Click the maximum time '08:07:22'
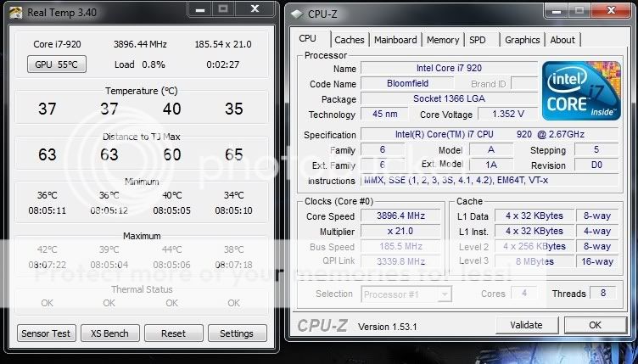Image resolution: width=638 pixels, height=364 pixels. [48, 266]
